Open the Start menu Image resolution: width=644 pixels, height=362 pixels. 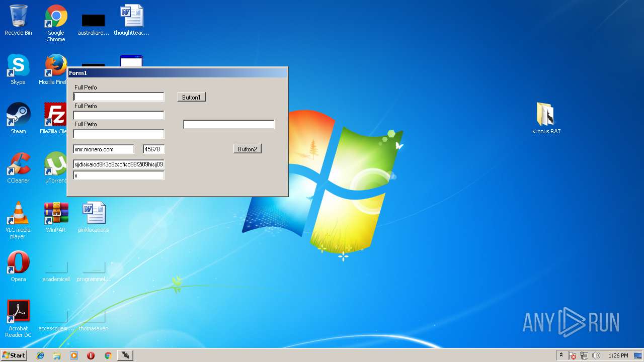(x=14, y=355)
